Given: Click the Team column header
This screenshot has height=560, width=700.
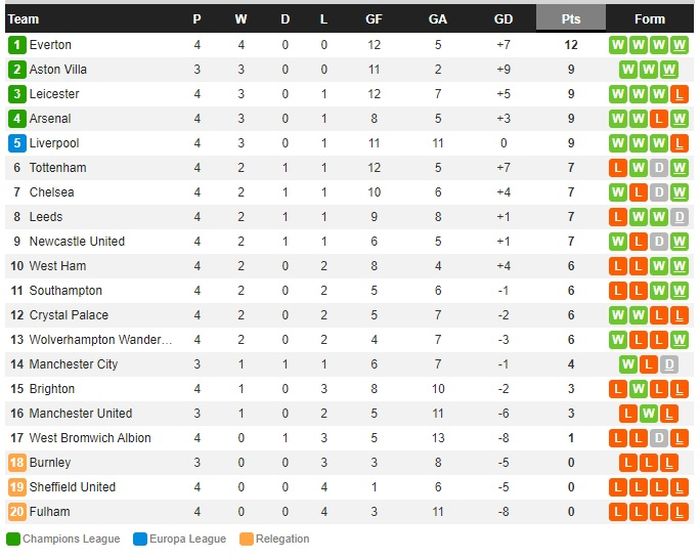Looking at the screenshot, I should (x=23, y=19).
